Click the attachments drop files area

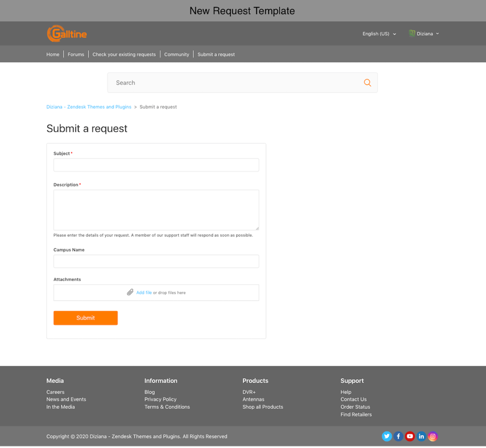click(x=156, y=293)
